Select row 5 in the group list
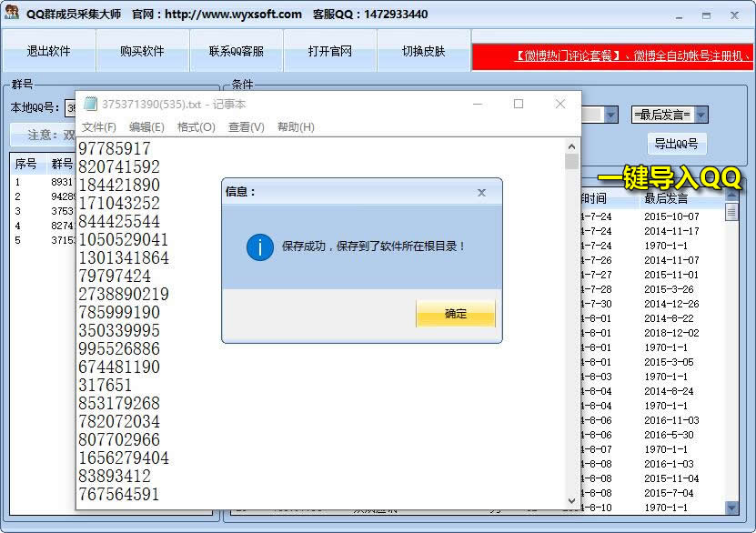 tap(44, 240)
